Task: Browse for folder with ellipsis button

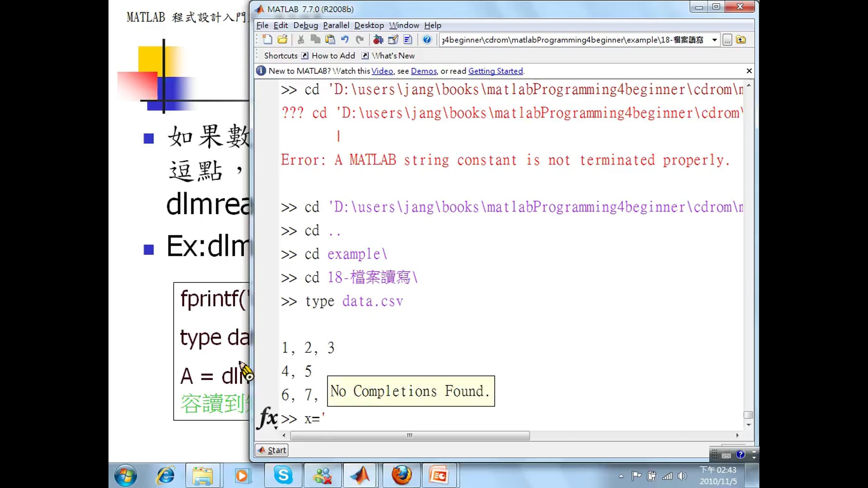Action: (727, 40)
